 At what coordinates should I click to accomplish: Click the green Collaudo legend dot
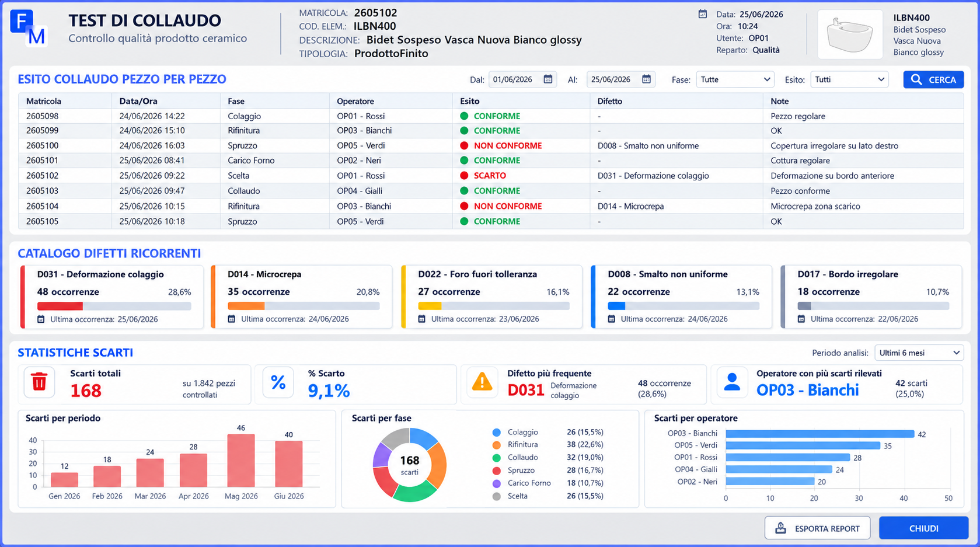tap(497, 458)
